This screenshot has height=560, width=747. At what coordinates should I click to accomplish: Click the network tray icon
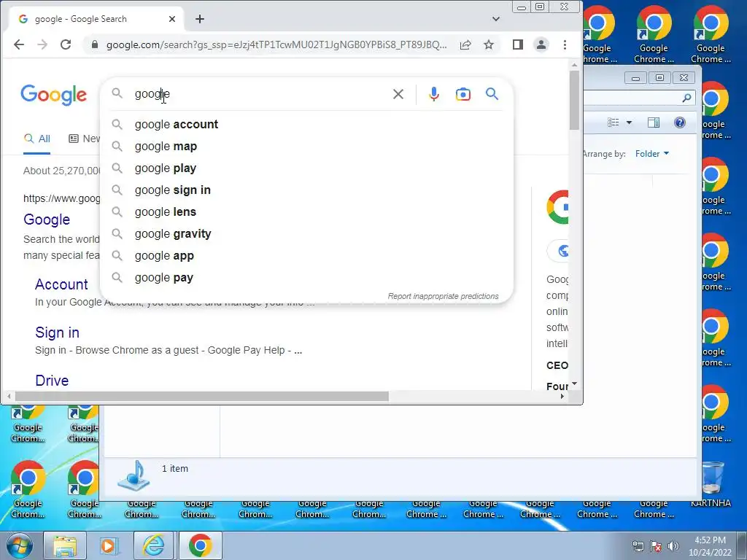pos(638,546)
